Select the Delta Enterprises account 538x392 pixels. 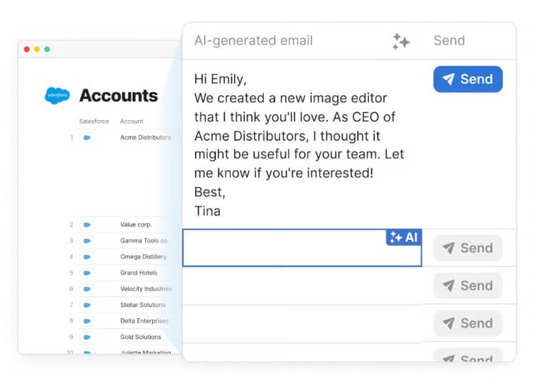point(144,321)
